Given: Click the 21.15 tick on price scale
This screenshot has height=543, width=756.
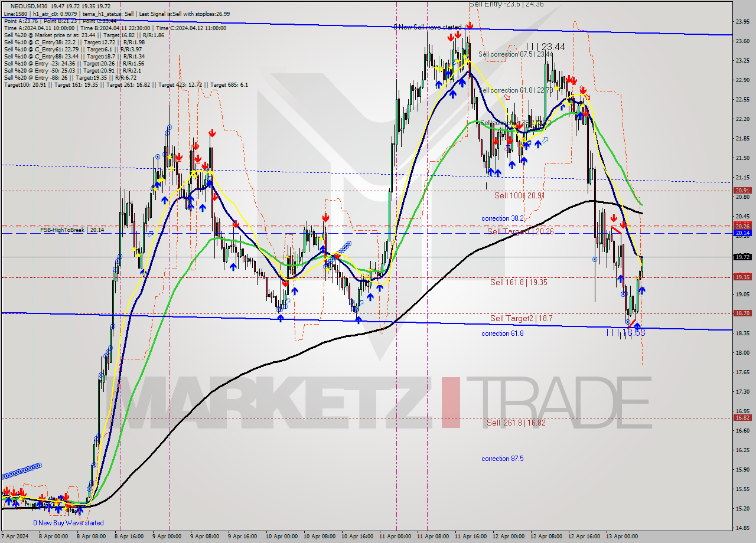Looking at the screenshot, I should coord(742,177).
